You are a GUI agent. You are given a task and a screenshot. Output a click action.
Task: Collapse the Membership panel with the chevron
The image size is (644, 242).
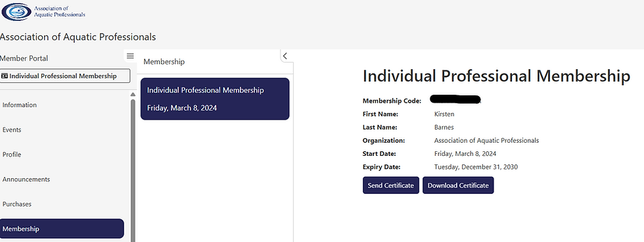(285, 56)
